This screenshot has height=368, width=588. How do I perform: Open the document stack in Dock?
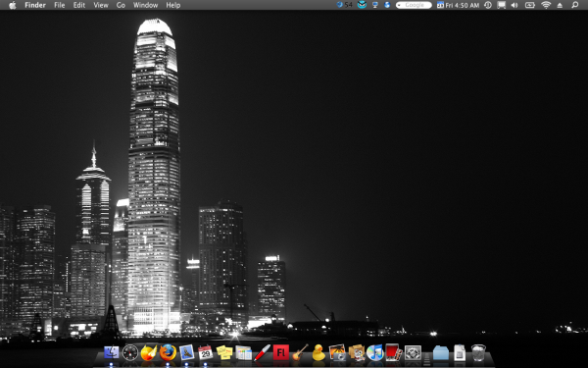tap(460, 353)
